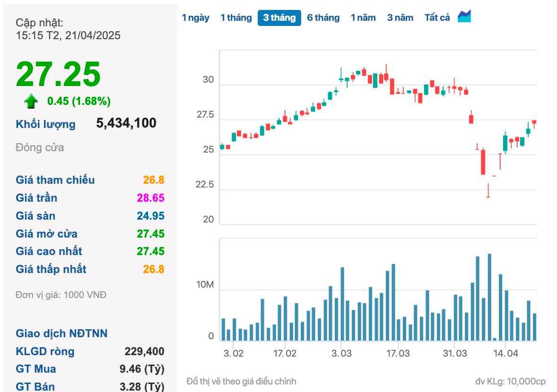Open Giao dịch NĐTNN details
The image size is (557, 392).
[61, 333]
